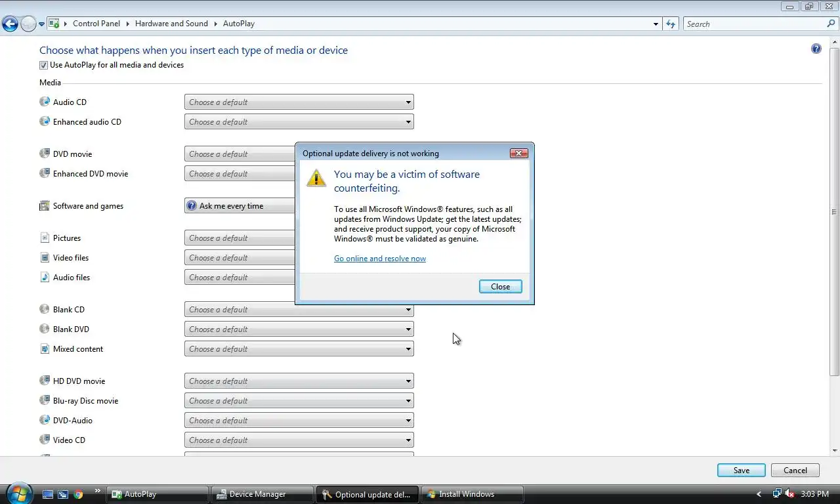
Task: Click the Search input field
Action: (x=755, y=24)
